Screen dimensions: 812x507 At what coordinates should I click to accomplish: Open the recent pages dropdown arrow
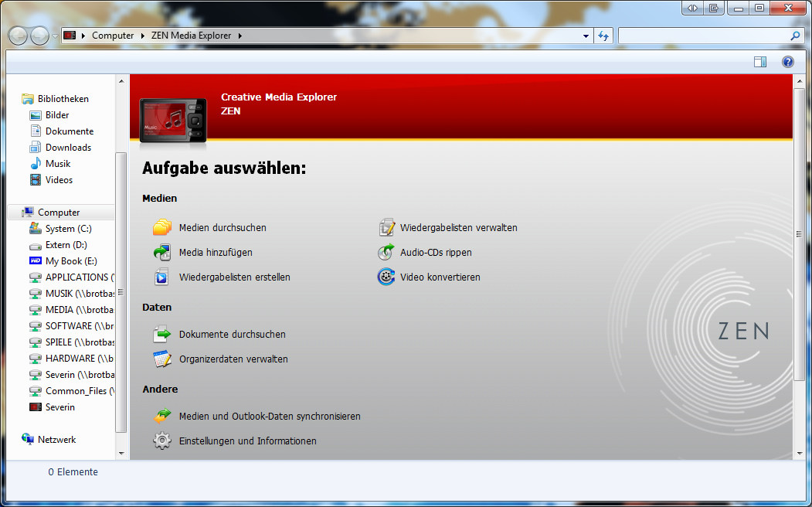[x=55, y=36]
